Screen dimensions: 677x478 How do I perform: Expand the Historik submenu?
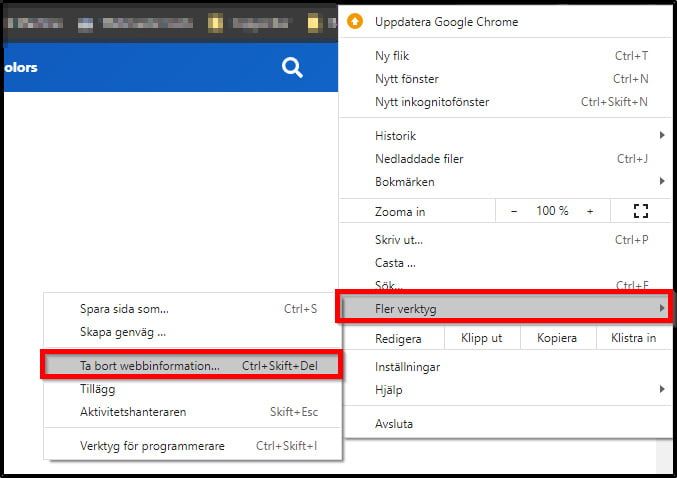click(506, 136)
